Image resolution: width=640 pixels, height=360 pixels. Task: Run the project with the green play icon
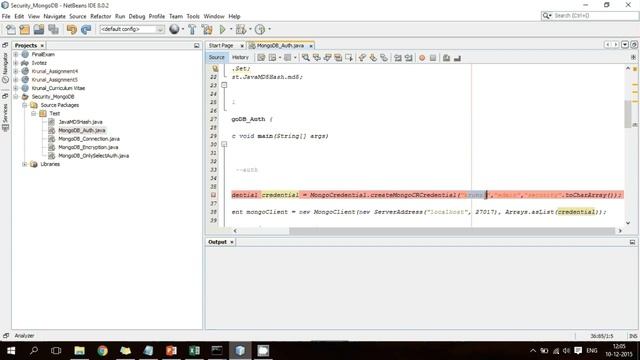[222, 29]
